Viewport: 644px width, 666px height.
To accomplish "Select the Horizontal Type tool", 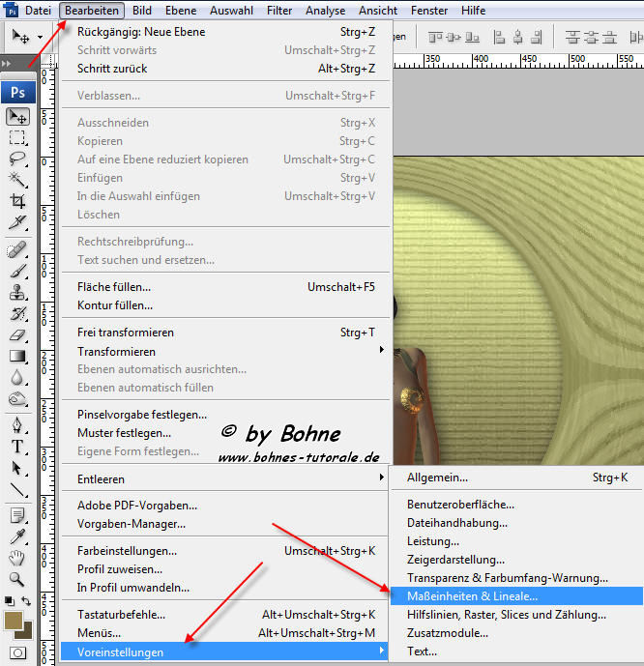I will 17,447.
